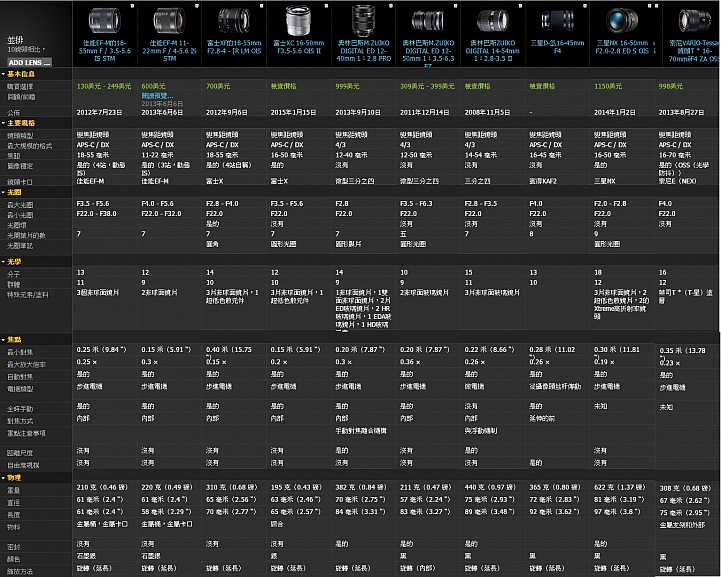This screenshot has width=721, height=577.
Task: Remove the Olympus ZUIKO 14-54mm column
Action: click(521, 6)
